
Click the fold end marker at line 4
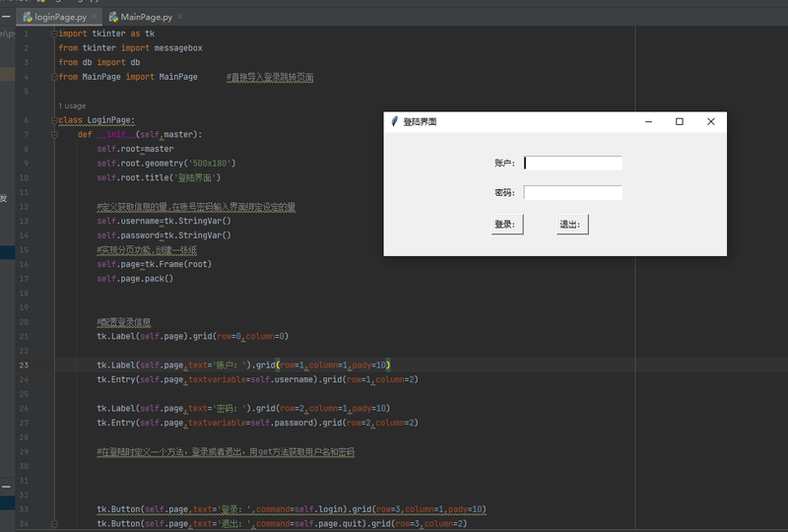click(x=54, y=77)
